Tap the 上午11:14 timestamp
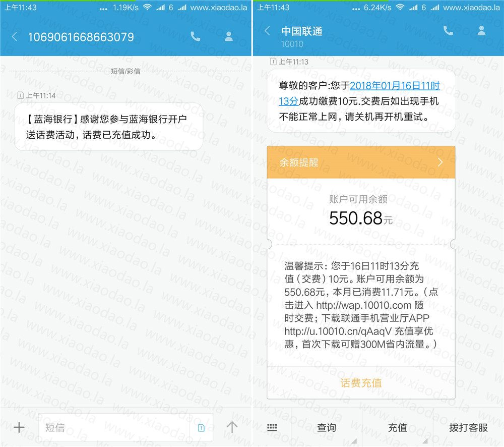This screenshot has width=504, height=447. 40,95
